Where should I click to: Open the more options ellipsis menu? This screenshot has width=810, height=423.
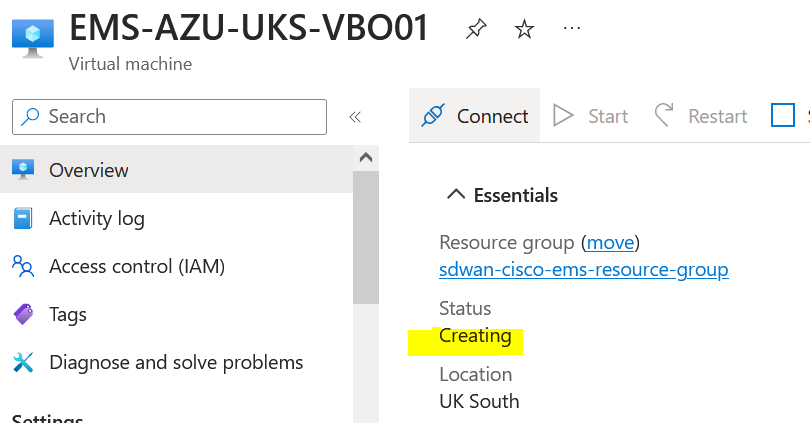572,28
